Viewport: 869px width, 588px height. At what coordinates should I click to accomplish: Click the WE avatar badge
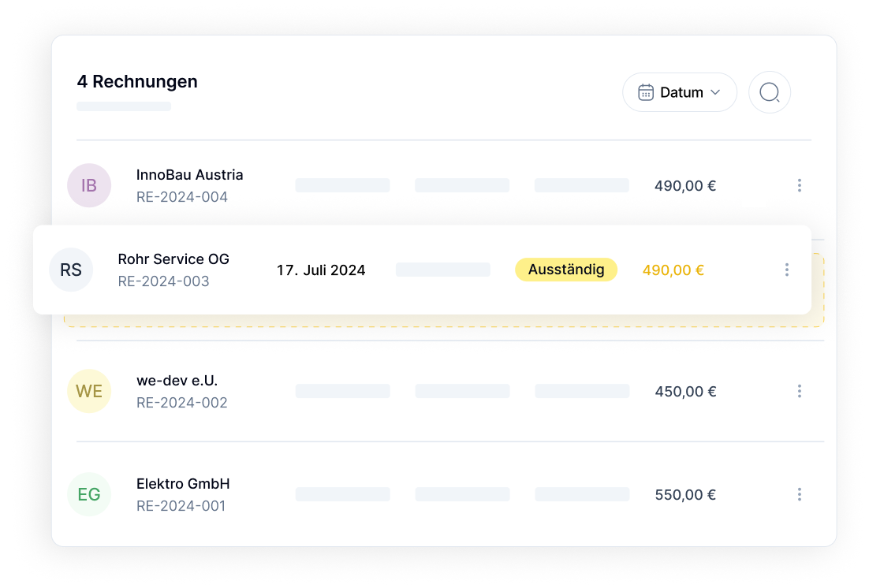[x=89, y=391]
